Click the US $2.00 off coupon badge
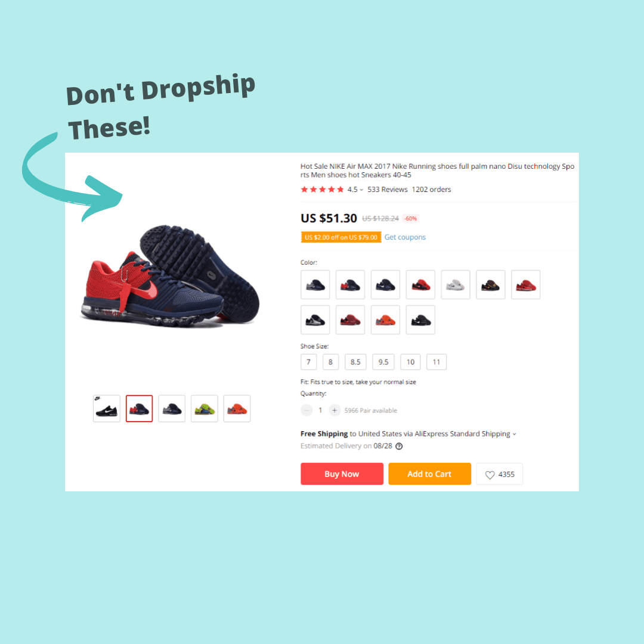 click(x=341, y=237)
